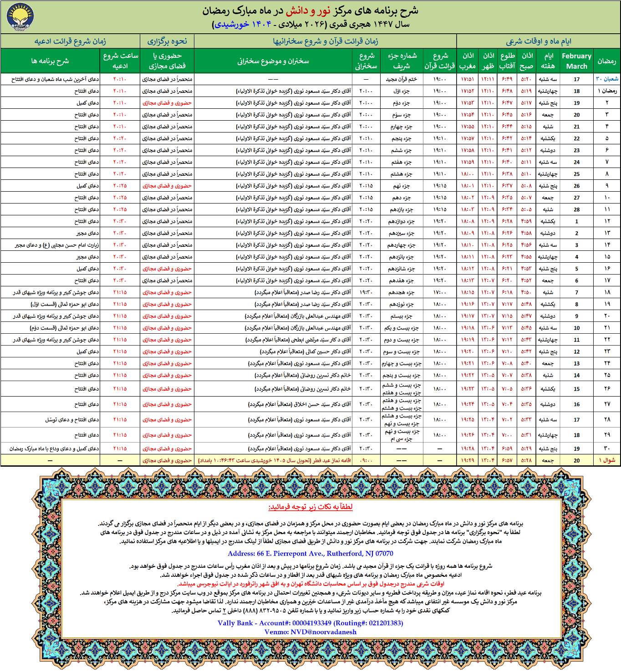Click the blue 'شعبان ۳۰' date cell

[606, 79]
